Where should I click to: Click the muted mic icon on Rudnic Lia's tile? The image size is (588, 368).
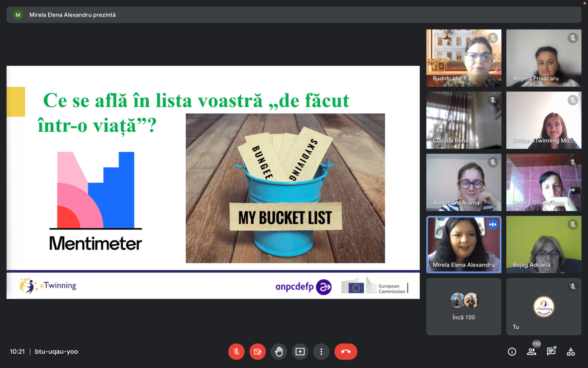pyautogui.click(x=493, y=38)
